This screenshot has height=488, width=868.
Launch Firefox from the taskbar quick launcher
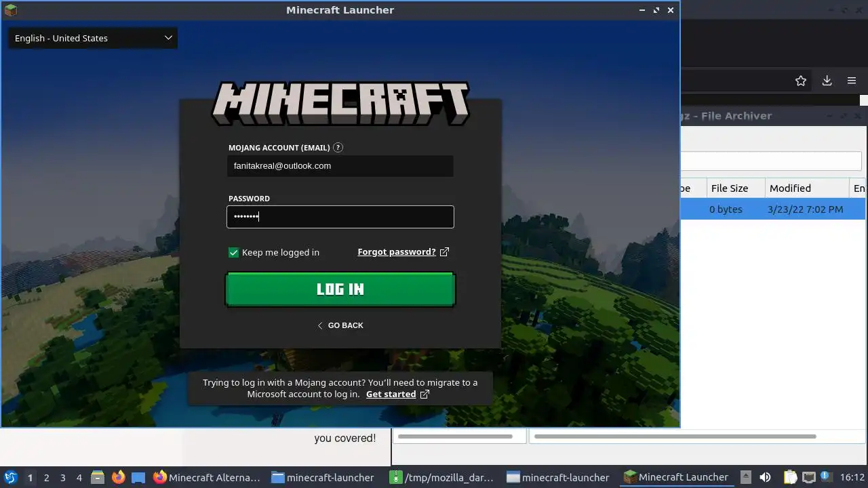[x=118, y=477]
